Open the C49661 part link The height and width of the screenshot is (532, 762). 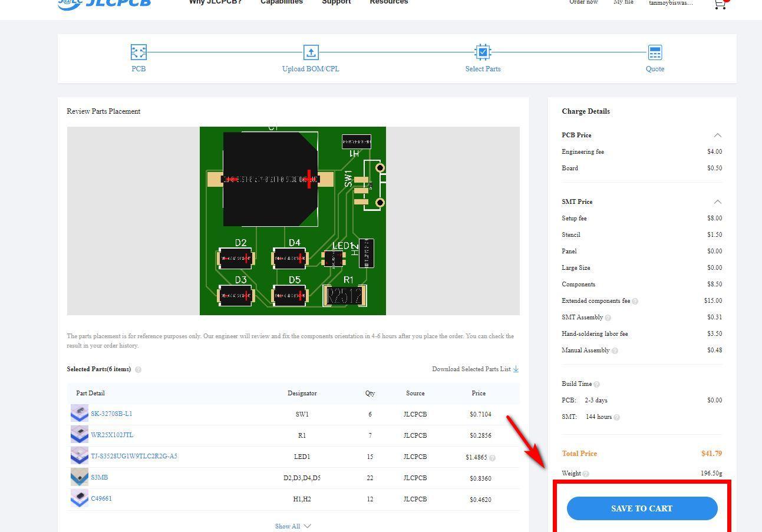tap(101, 498)
